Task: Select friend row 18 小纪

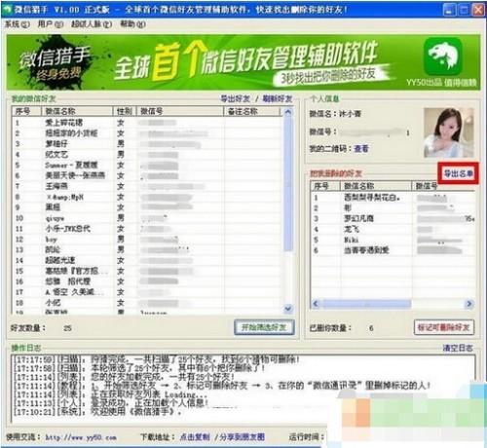Action: coord(147,303)
